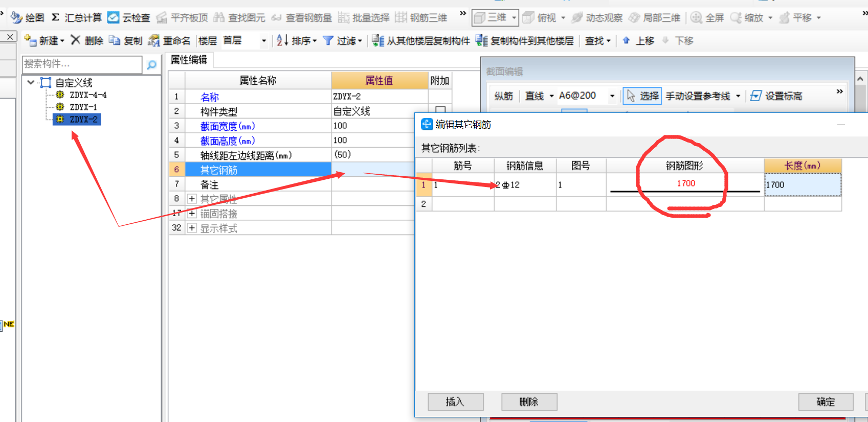Activate 批量选择 batch select
The image size is (868, 422).
click(x=364, y=18)
